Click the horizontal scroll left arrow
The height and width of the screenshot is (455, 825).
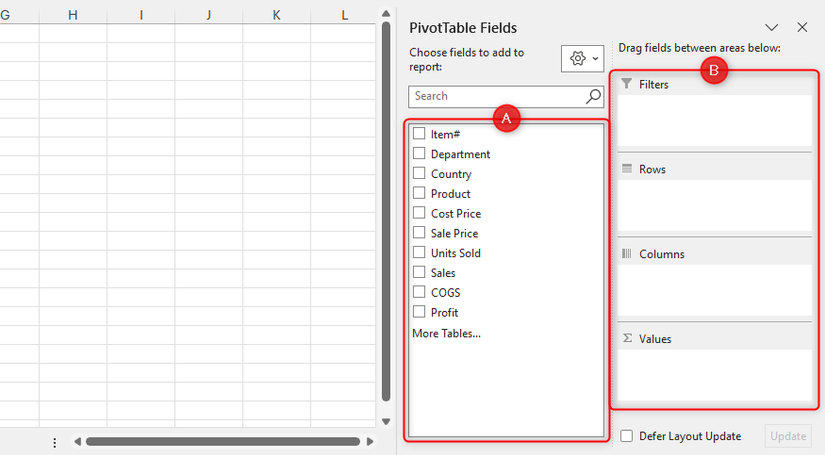pos(77,441)
